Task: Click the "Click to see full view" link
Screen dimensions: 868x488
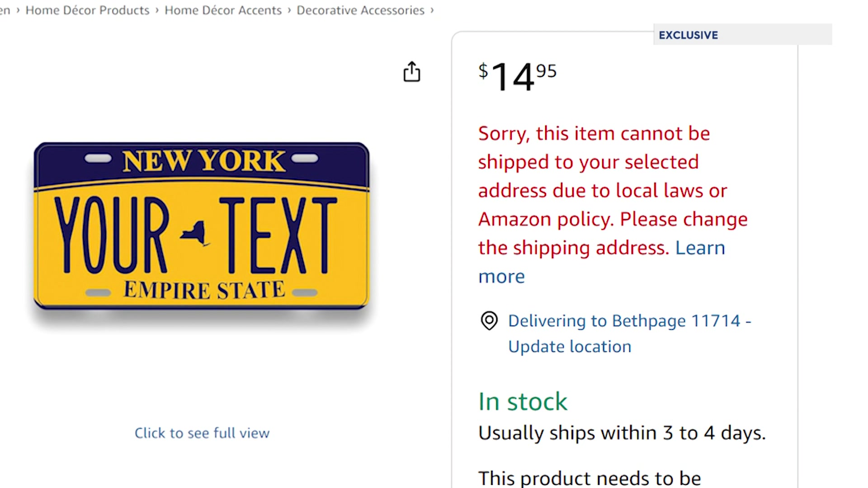Action: click(202, 433)
